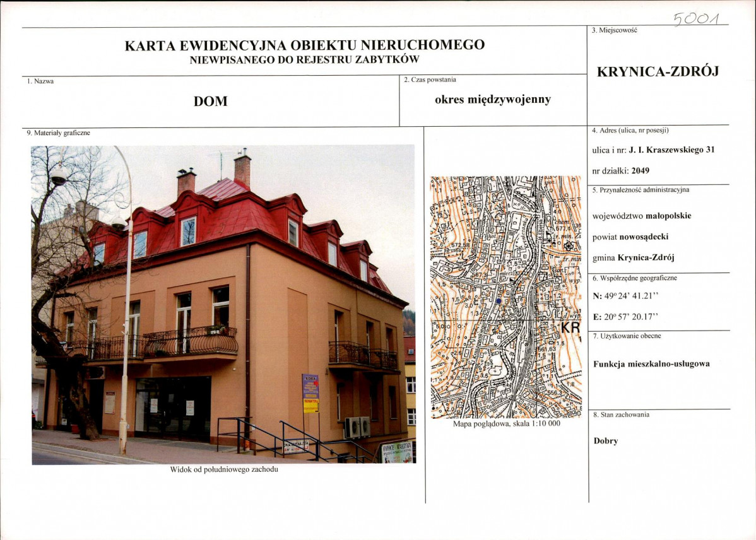Select the object name "DOM"
This screenshot has width=756, height=540.
pyautogui.click(x=210, y=101)
